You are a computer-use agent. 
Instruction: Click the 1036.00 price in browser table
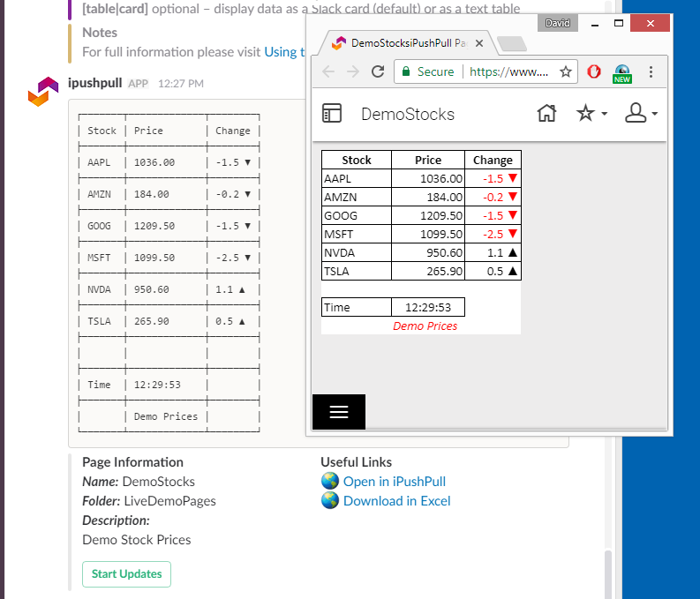coord(428,178)
